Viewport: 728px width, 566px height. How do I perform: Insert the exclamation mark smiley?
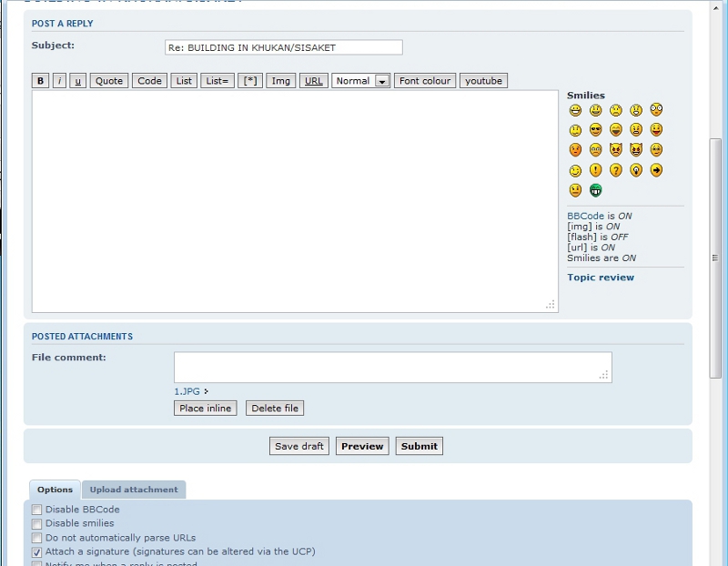[x=595, y=170]
